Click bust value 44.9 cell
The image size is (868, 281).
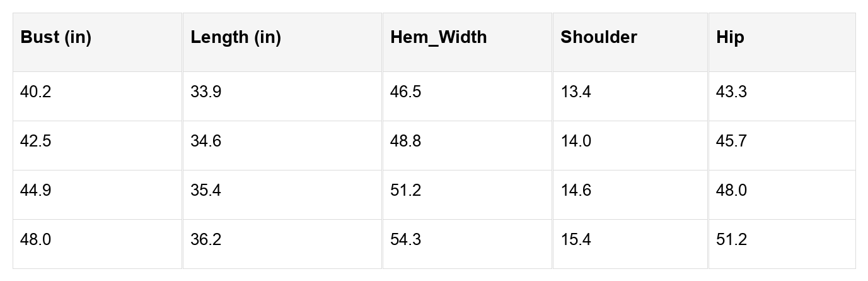click(98, 195)
